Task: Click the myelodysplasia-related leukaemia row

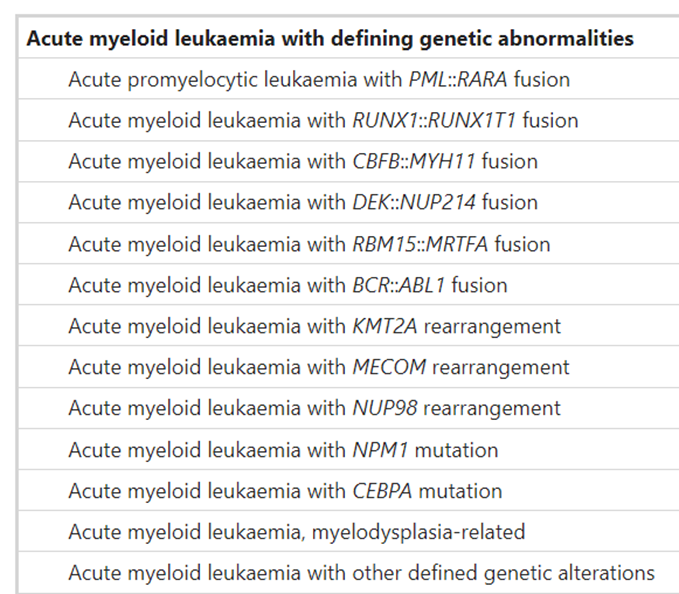Action: (297, 532)
